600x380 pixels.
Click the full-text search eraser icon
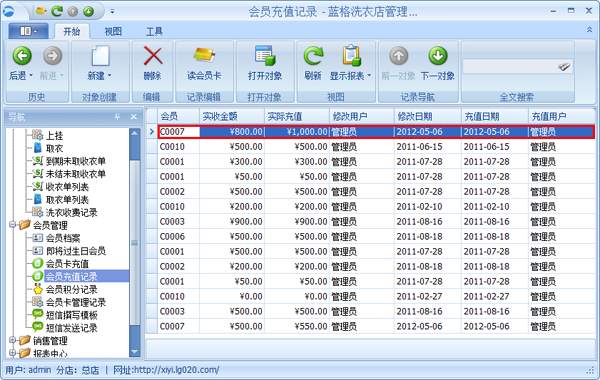click(564, 67)
